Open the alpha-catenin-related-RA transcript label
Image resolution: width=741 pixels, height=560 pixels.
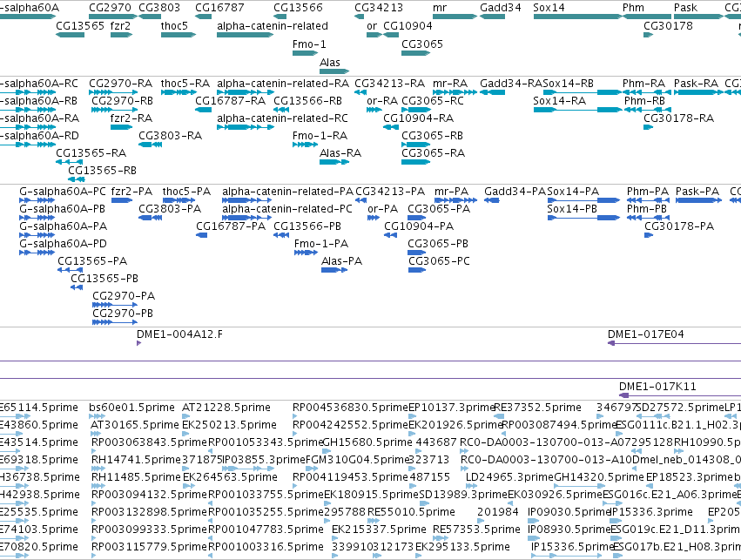point(283,84)
